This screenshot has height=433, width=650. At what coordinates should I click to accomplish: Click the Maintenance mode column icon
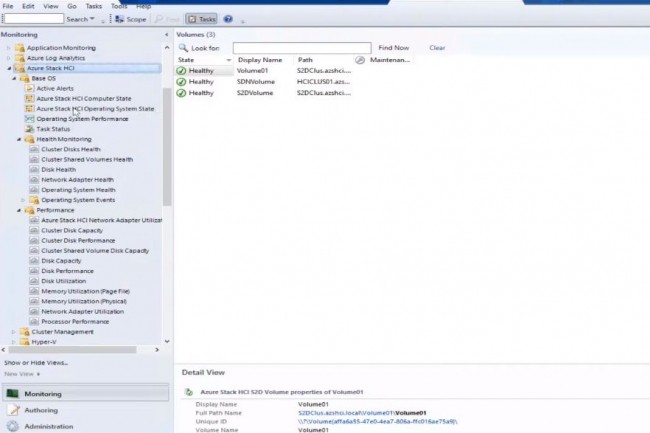pyautogui.click(x=360, y=60)
